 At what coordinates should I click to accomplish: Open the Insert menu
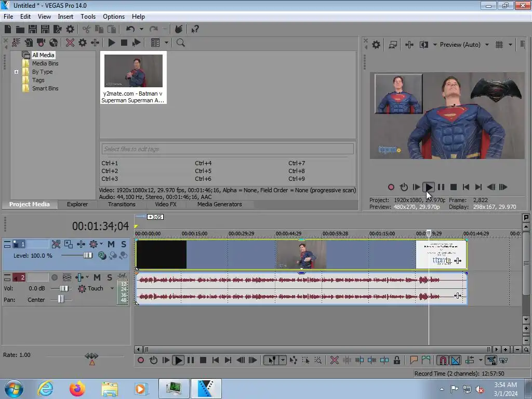coord(65,17)
